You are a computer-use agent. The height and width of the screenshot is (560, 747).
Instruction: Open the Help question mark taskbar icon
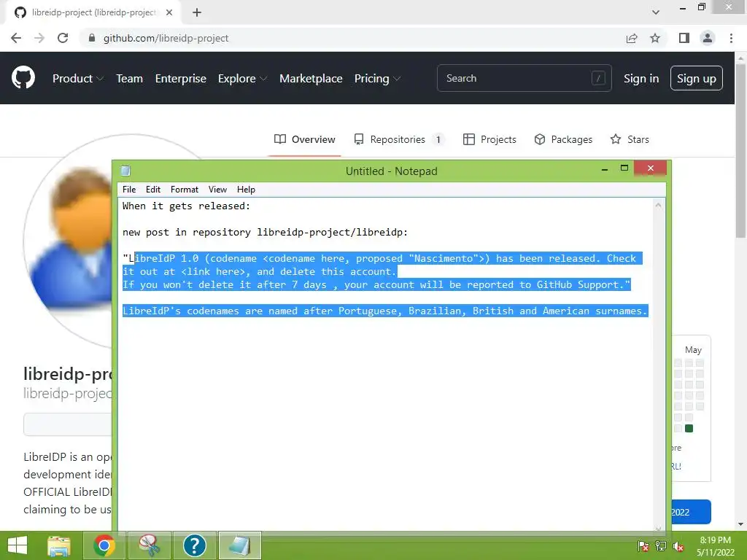click(194, 545)
